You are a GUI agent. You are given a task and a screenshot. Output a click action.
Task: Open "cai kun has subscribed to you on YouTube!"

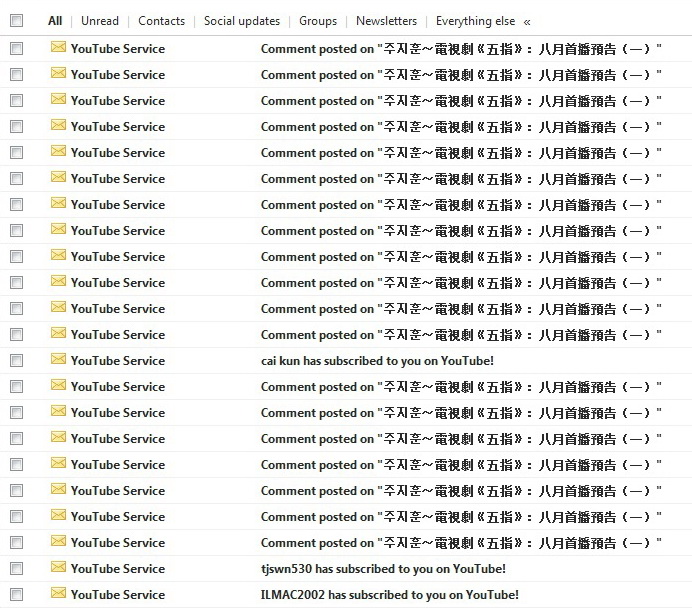(x=377, y=360)
